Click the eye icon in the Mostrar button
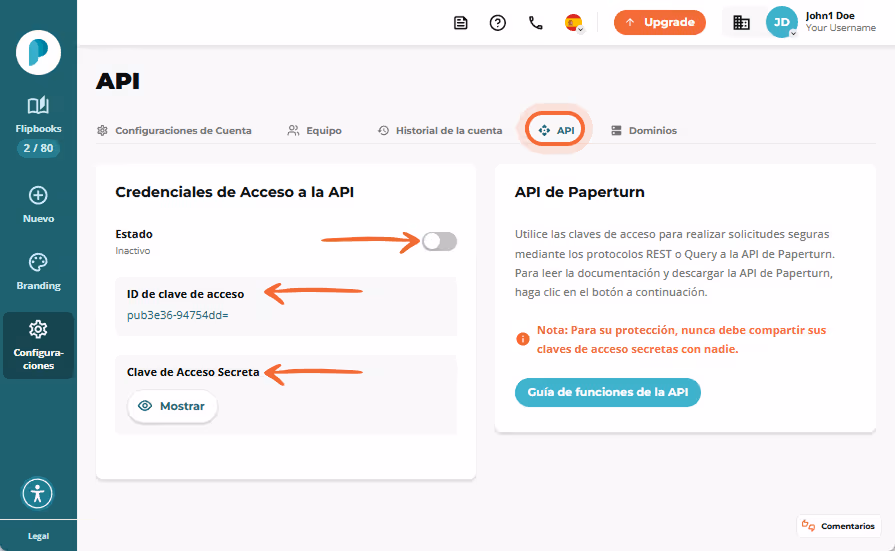Screen dimensions: 895x551 tap(145, 406)
